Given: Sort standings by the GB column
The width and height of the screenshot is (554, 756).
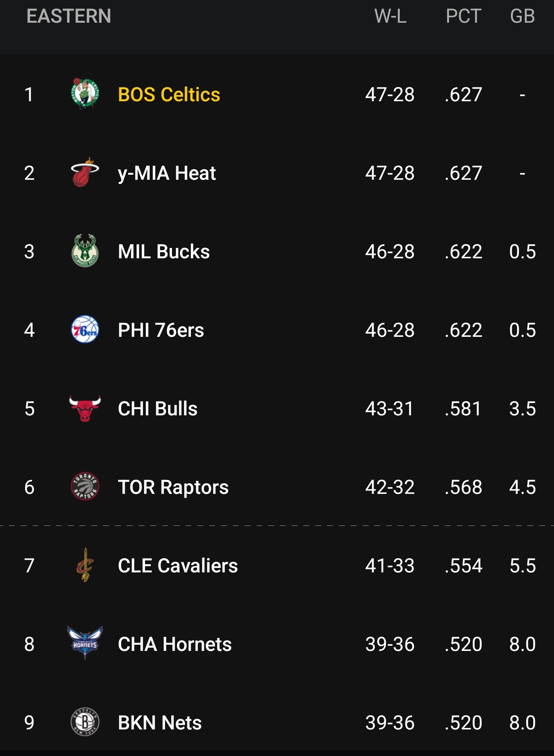Looking at the screenshot, I should pos(524,16).
